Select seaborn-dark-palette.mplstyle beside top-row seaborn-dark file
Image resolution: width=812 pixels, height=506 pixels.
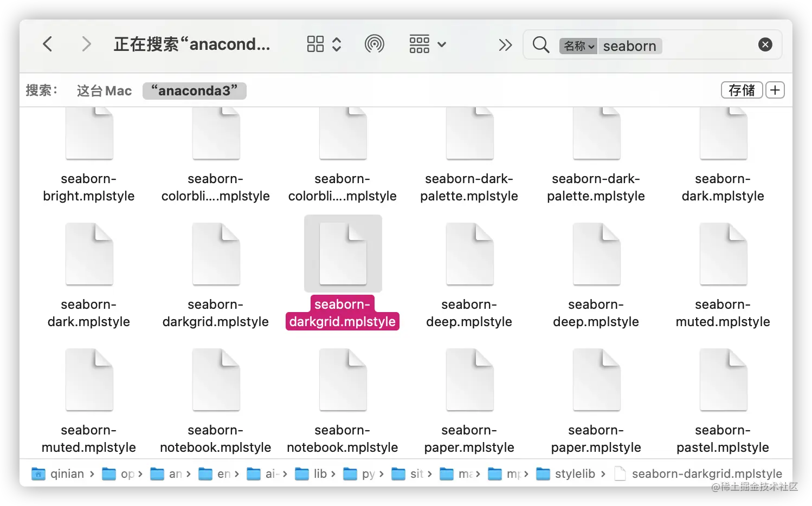coord(596,155)
